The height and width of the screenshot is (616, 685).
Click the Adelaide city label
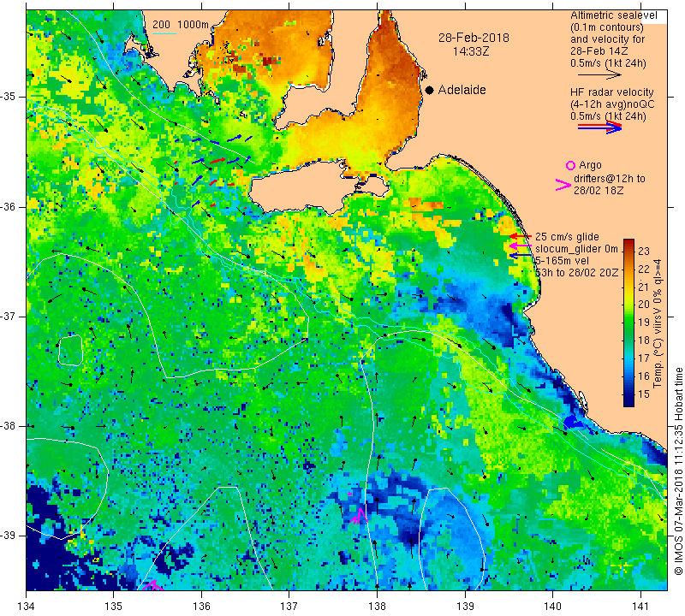(462, 90)
